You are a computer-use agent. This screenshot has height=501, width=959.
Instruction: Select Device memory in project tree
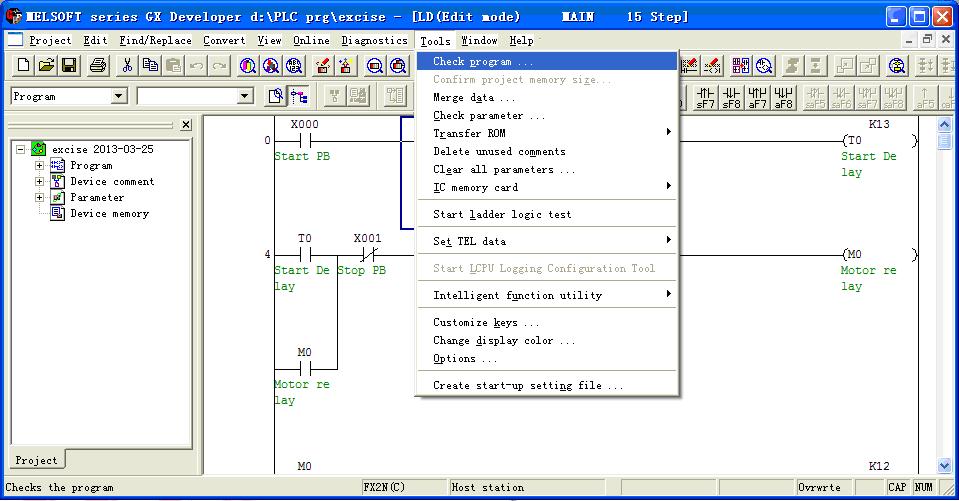(x=109, y=214)
